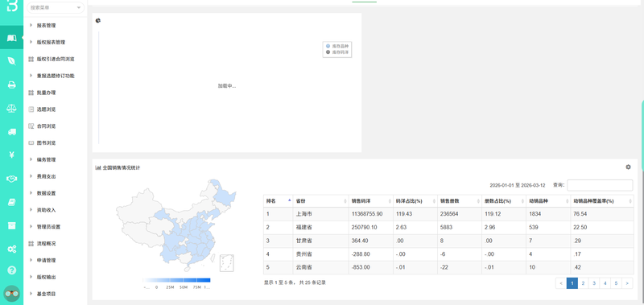Click the blue map value range slider
Viewport: 644px width, 305px height.
pos(177,280)
